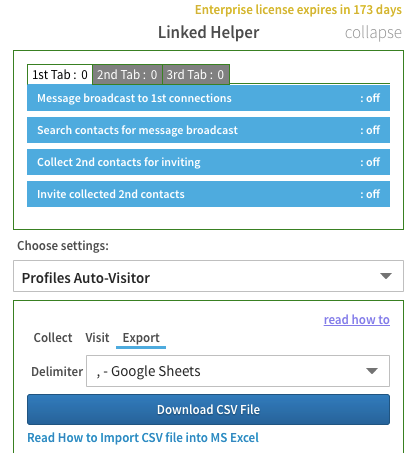
Task: Click the arrow on Profiles Auto-Visitor dropdown
Action: 386,276
